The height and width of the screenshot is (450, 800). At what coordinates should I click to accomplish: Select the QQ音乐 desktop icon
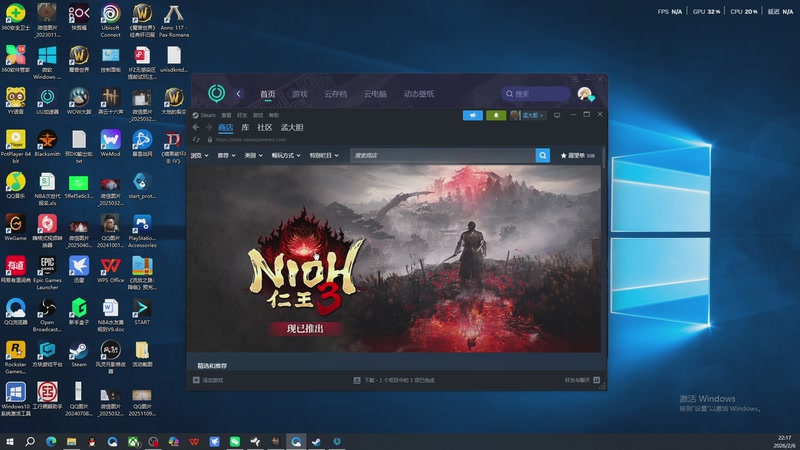[15, 185]
